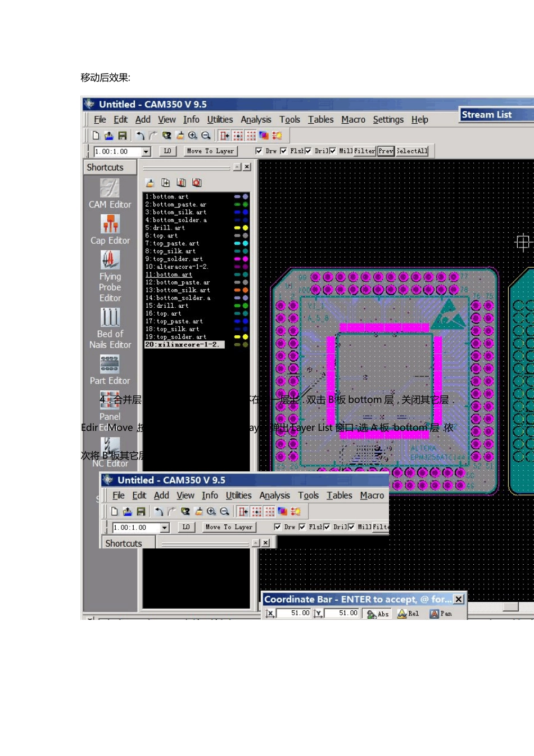Screen dimensions: 534x756
Task: Open the Settings menu
Action: pyautogui.click(x=388, y=120)
